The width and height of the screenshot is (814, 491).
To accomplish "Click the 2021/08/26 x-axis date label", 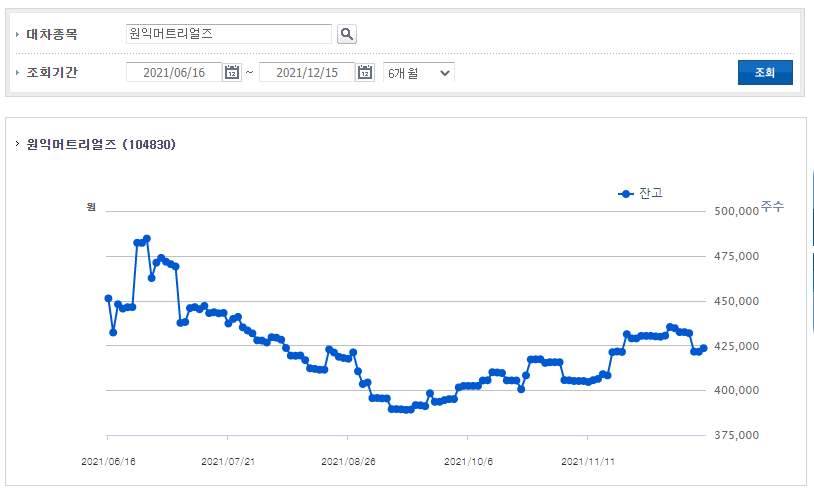I will click(348, 461).
